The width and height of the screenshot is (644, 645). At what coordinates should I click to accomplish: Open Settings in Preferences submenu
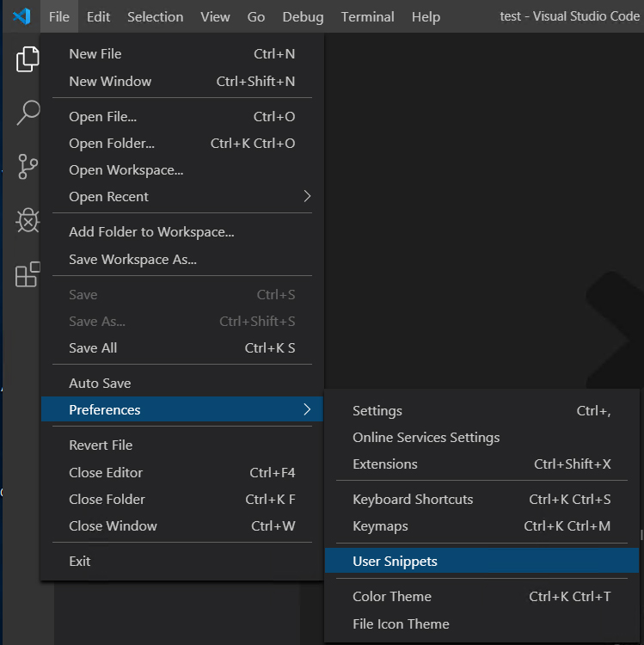tap(481, 410)
